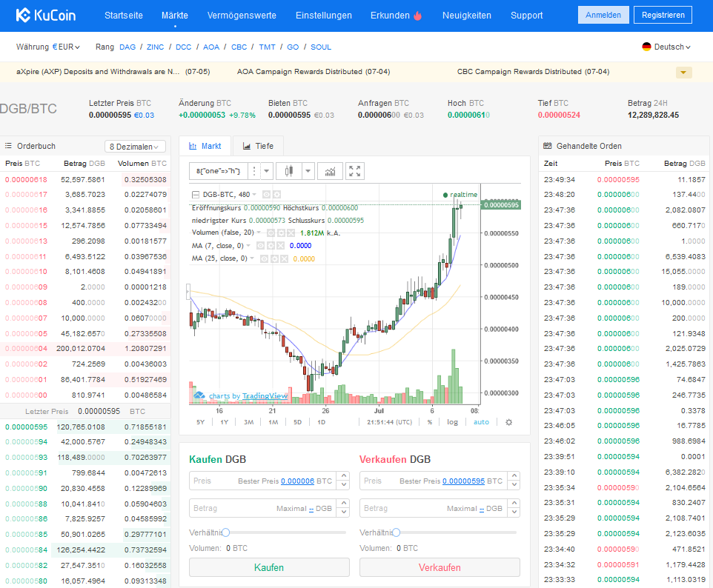Open the 8 Dezimalen dropdown
The height and width of the screenshot is (588, 713).
[135, 147]
